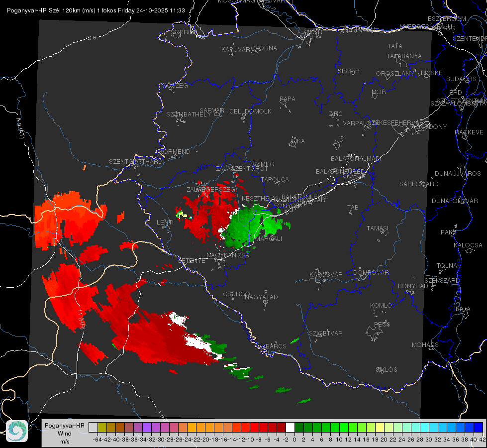Screen dimensions: 487x448
Task: Click the DUNAÚJVÁROS city label
Action: coord(458,174)
